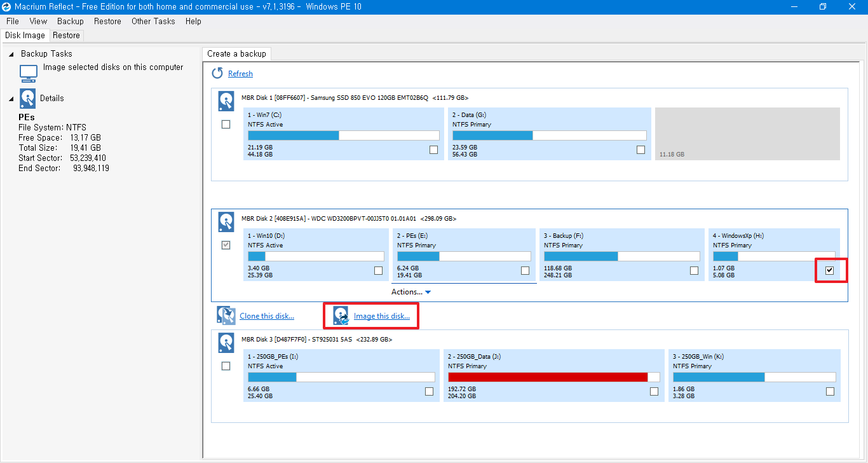Click the Total Size 19,41 GB value
The image size is (868, 463).
point(85,148)
